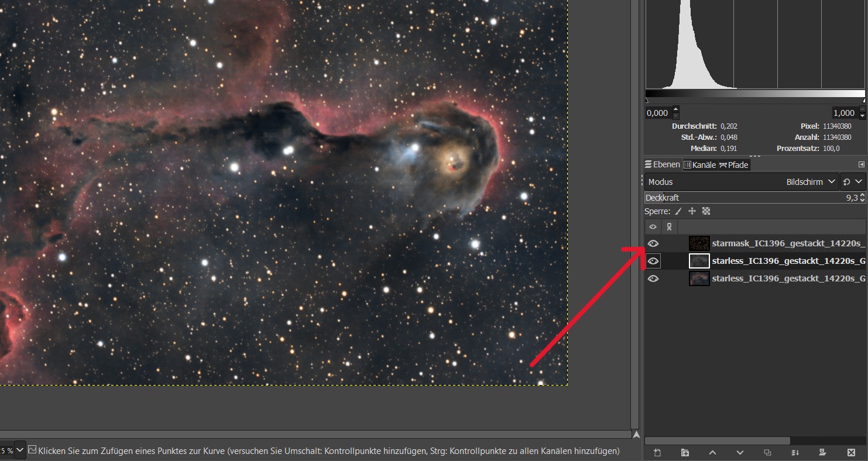Duplicate the selected layer

click(x=767, y=452)
